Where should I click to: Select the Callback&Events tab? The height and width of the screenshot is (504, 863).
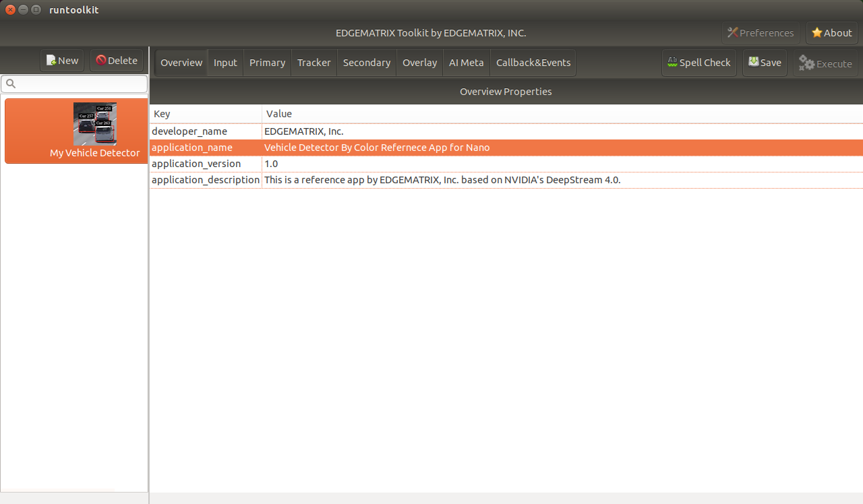(533, 63)
